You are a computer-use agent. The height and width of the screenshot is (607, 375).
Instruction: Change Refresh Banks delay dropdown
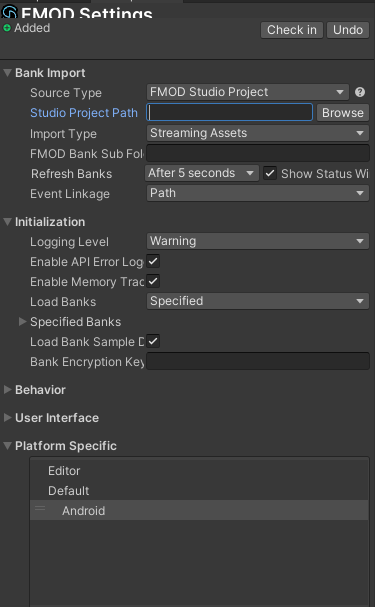(x=202, y=173)
